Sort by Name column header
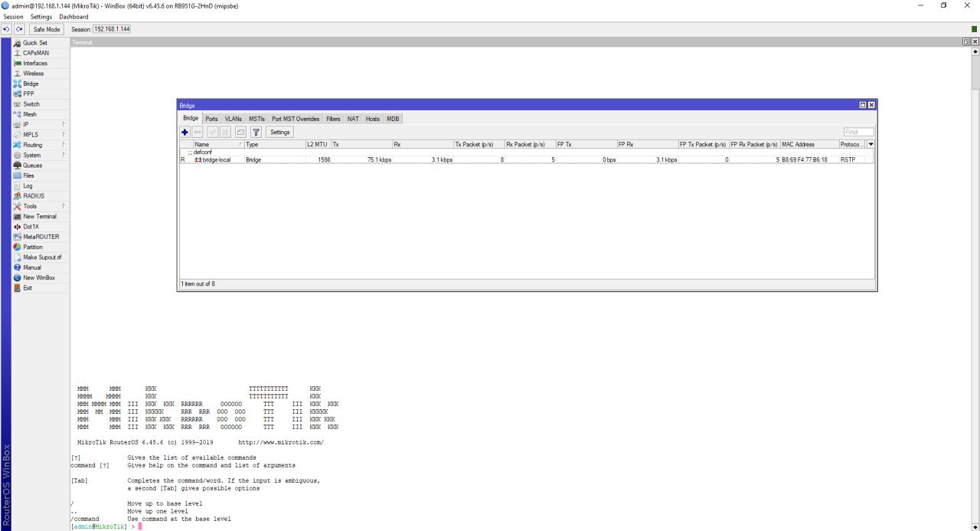This screenshot has height=531, width=980. (218, 144)
